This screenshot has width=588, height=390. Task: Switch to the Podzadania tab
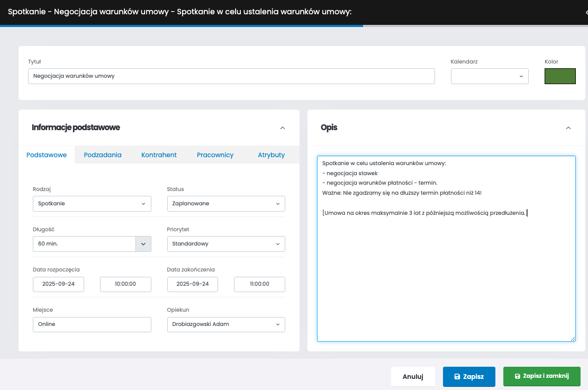pyautogui.click(x=103, y=155)
